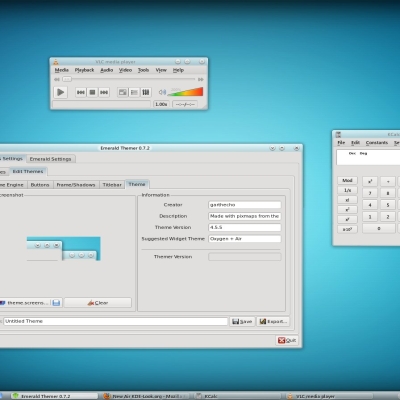Viewport: 400px width, 400px height.
Task: Click KCalc digit 8 button
Action: point(388,193)
